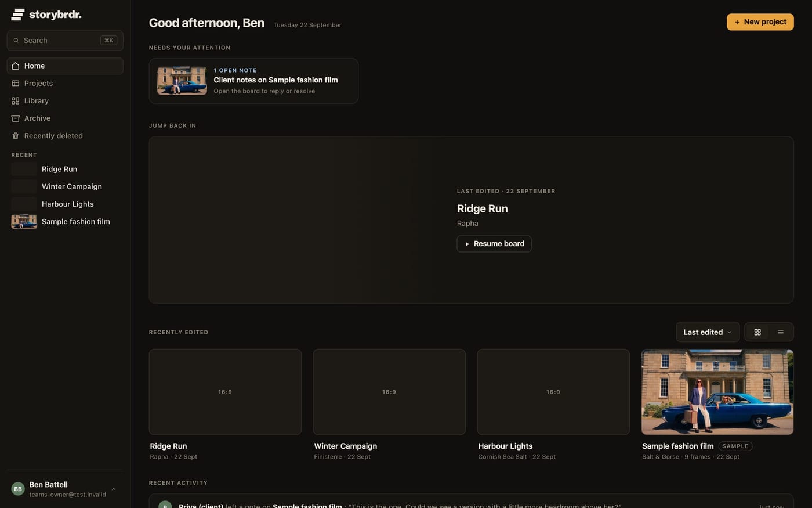Go to Home in the sidebar
Screen dimensions: 812x508
pos(65,66)
